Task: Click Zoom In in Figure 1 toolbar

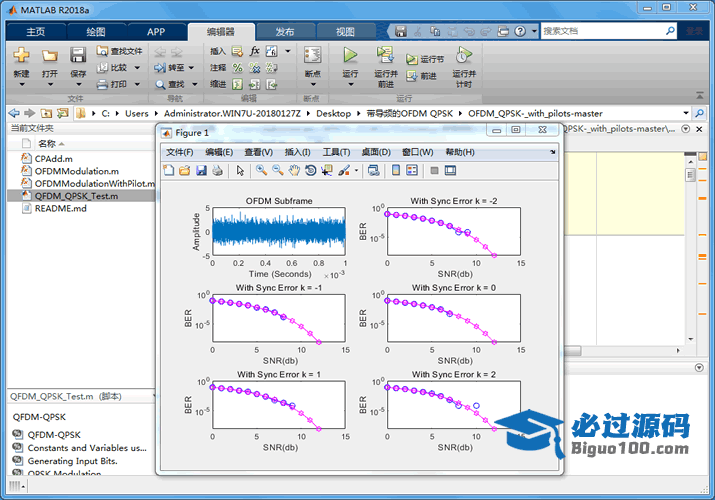Action: pyautogui.click(x=261, y=170)
